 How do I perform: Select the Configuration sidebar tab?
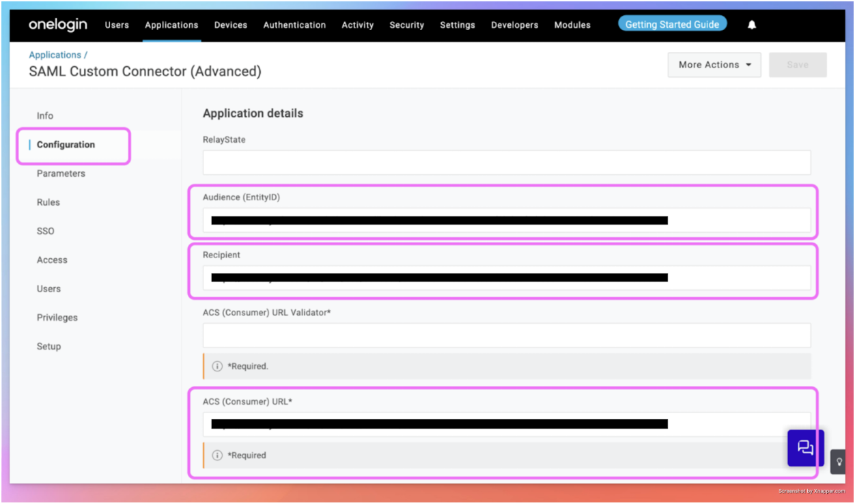(66, 145)
